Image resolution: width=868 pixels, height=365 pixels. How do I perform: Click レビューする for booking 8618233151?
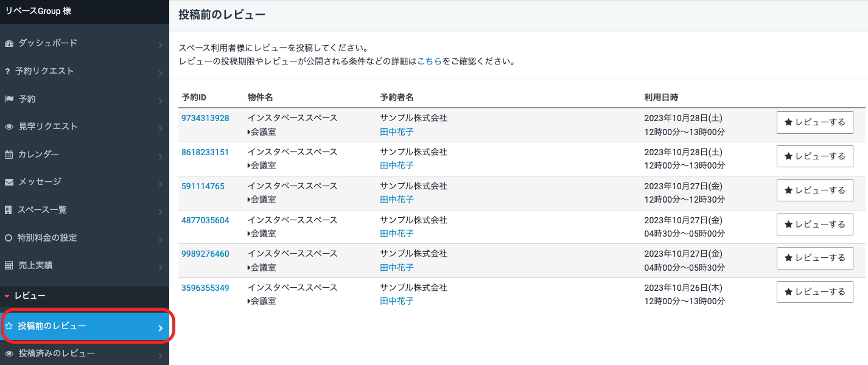[x=815, y=156]
